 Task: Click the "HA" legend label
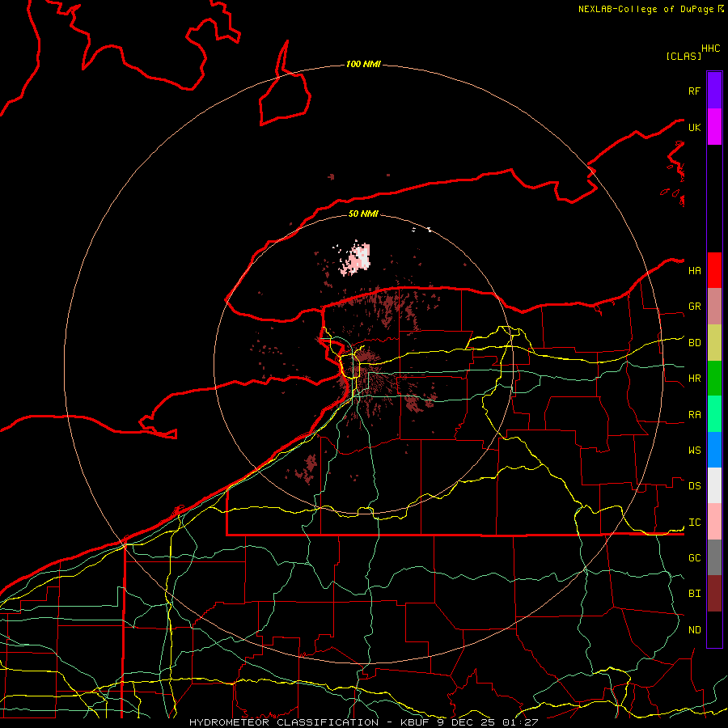[694, 271]
